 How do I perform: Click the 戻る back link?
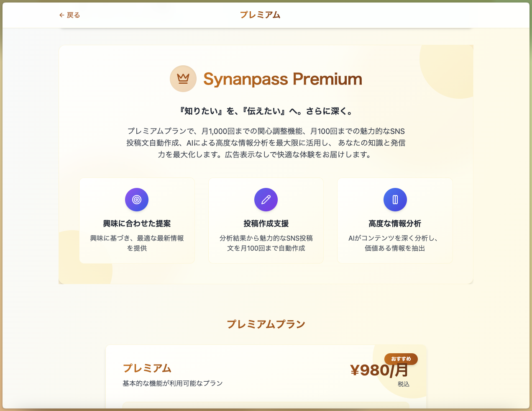point(69,15)
